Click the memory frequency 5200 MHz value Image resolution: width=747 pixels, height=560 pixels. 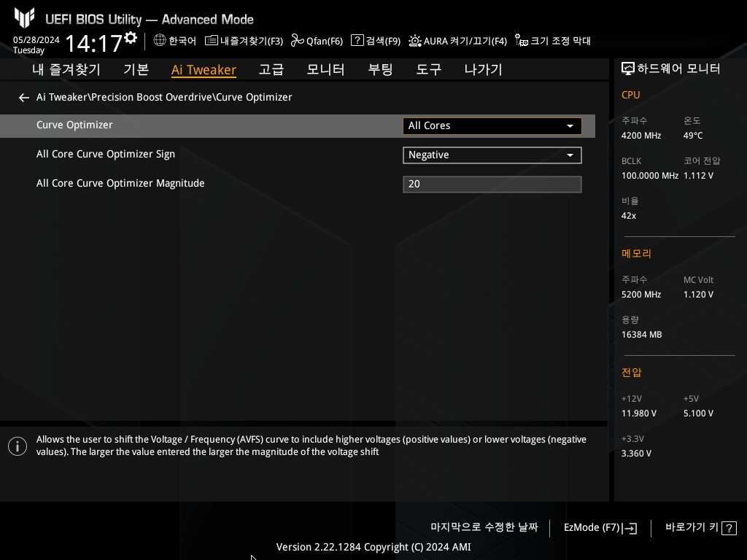(x=641, y=295)
